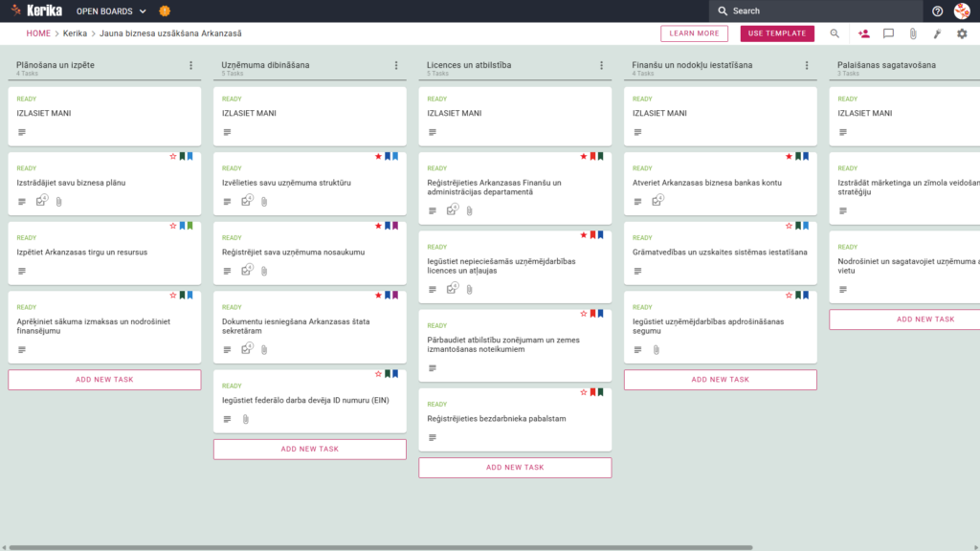Open attachment icon on Reģistrējieties Arkanzasas Finanšu card
The width and height of the screenshot is (980, 551).
pyautogui.click(x=469, y=211)
